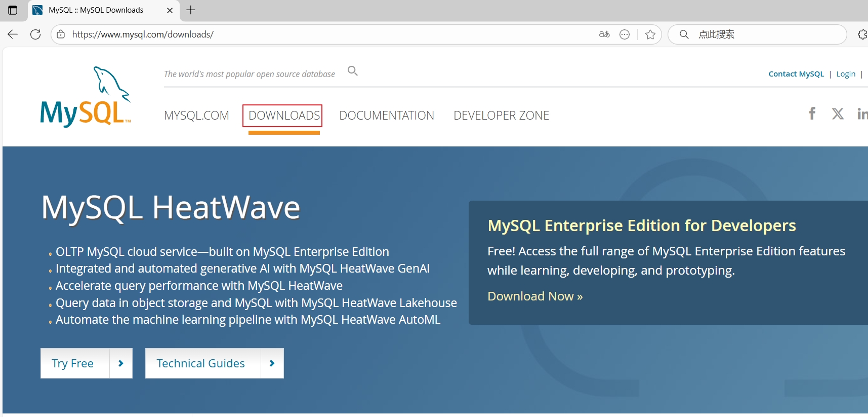Click the MySQL site search magnifier
Viewport: 868px width, 417px height.
click(x=353, y=71)
